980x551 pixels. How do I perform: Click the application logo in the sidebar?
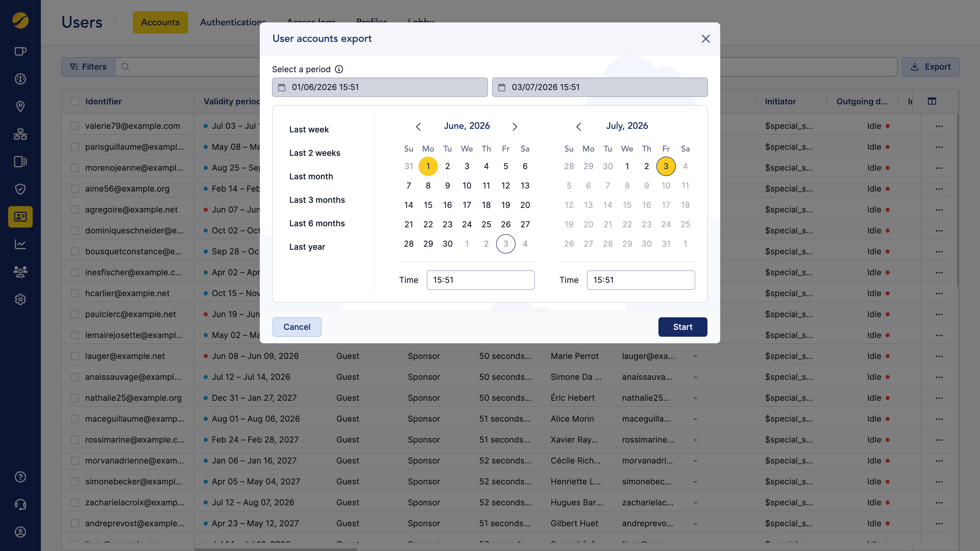click(20, 20)
